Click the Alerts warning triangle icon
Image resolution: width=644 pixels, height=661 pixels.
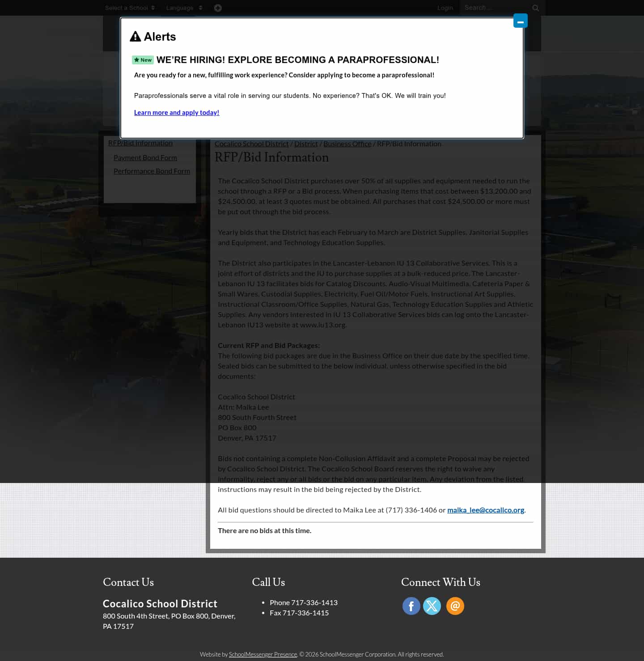(135, 37)
